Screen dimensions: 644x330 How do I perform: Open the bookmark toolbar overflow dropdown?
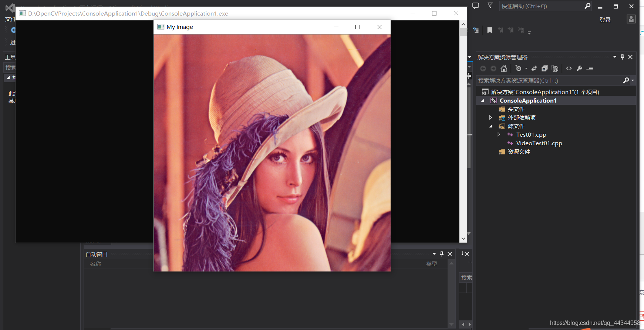pyautogui.click(x=529, y=33)
